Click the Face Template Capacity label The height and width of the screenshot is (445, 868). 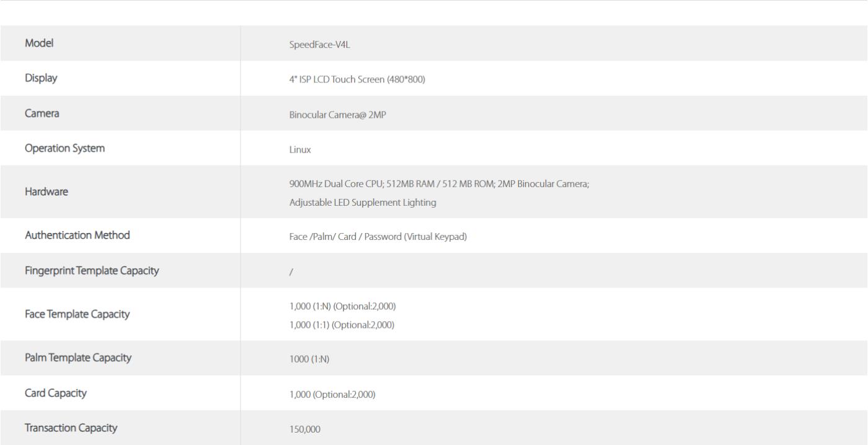click(x=77, y=314)
